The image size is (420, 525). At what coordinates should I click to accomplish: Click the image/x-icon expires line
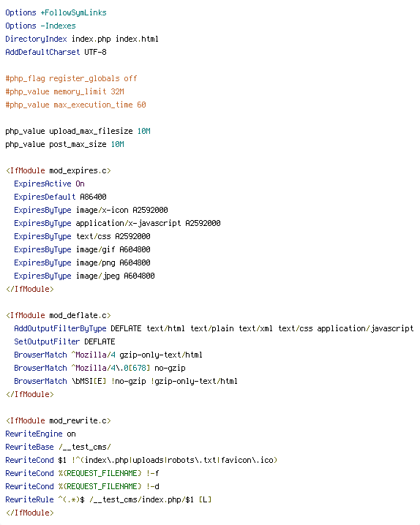(91, 211)
